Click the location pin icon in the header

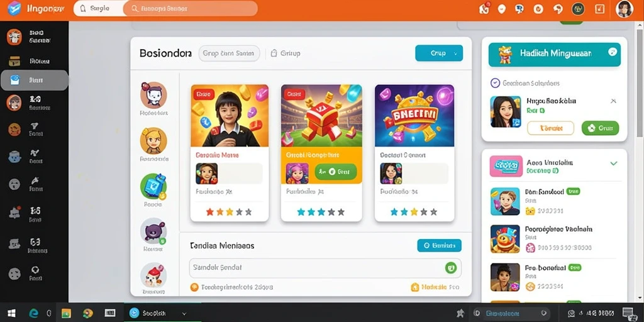tap(501, 9)
